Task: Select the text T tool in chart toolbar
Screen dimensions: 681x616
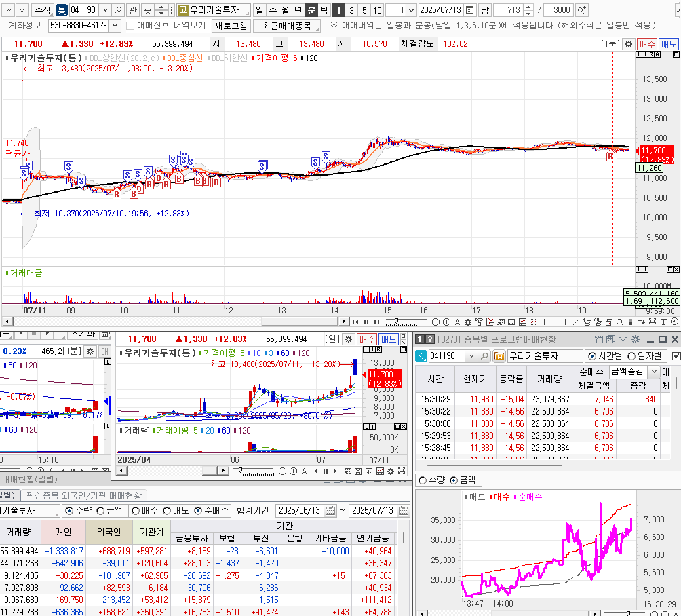Action: tap(663, 322)
